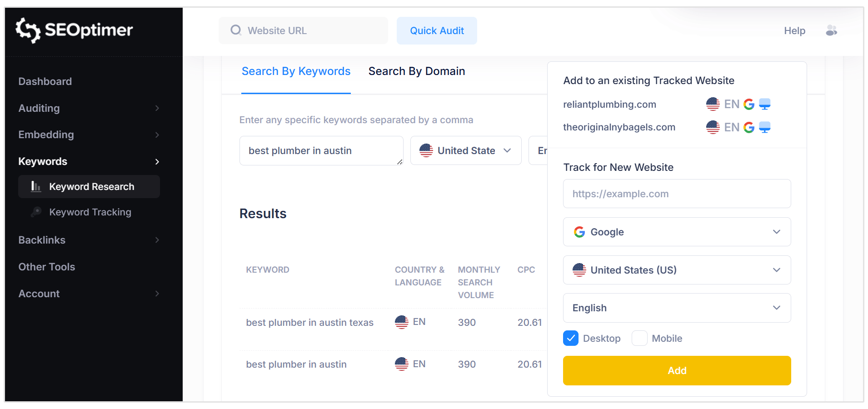Click the US flag icon beside reliantplumbing.com

[x=713, y=104]
